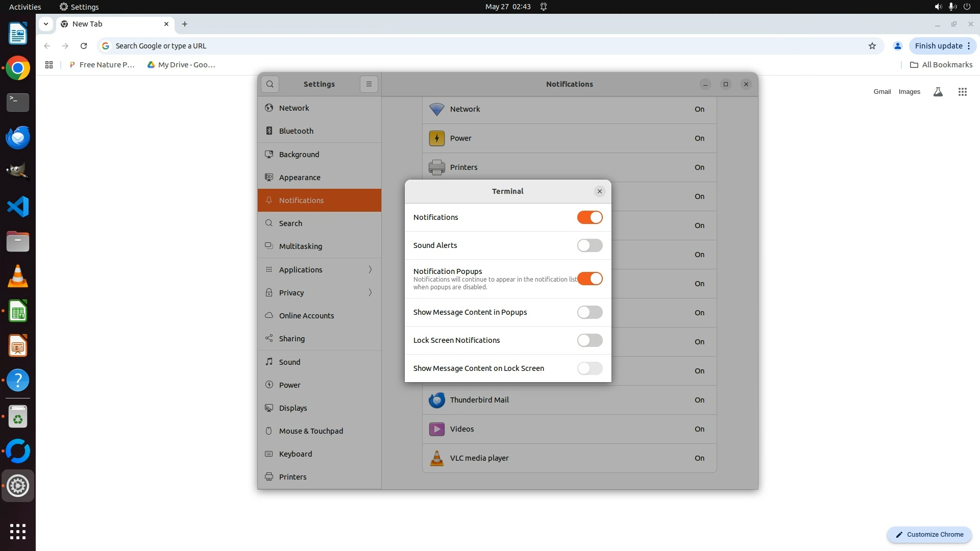Viewport: 980px width, 551px height.
Task: Open the Google apps grid icon
Action: point(962,92)
